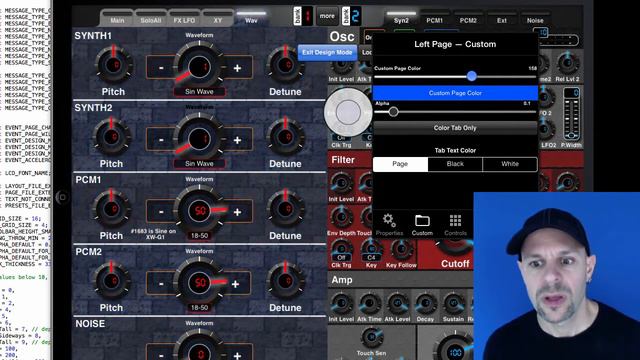Select White tab text color
The height and width of the screenshot is (360, 640).
(510, 164)
